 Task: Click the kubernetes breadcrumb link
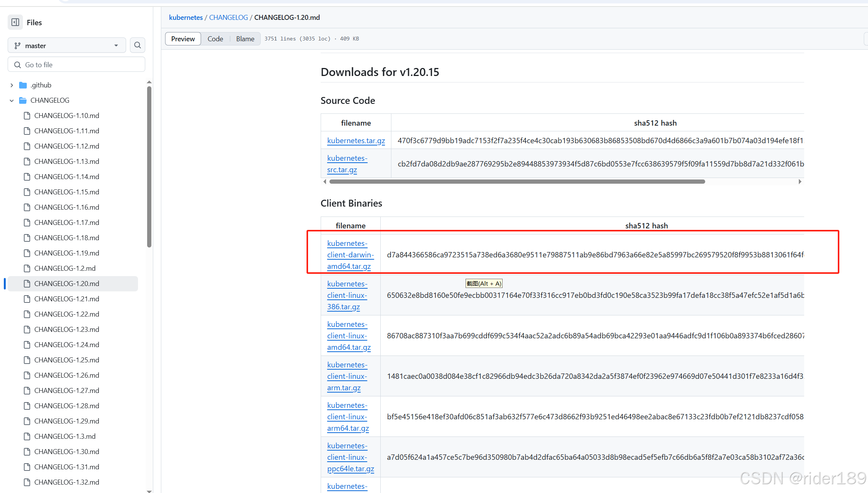pos(186,18)
